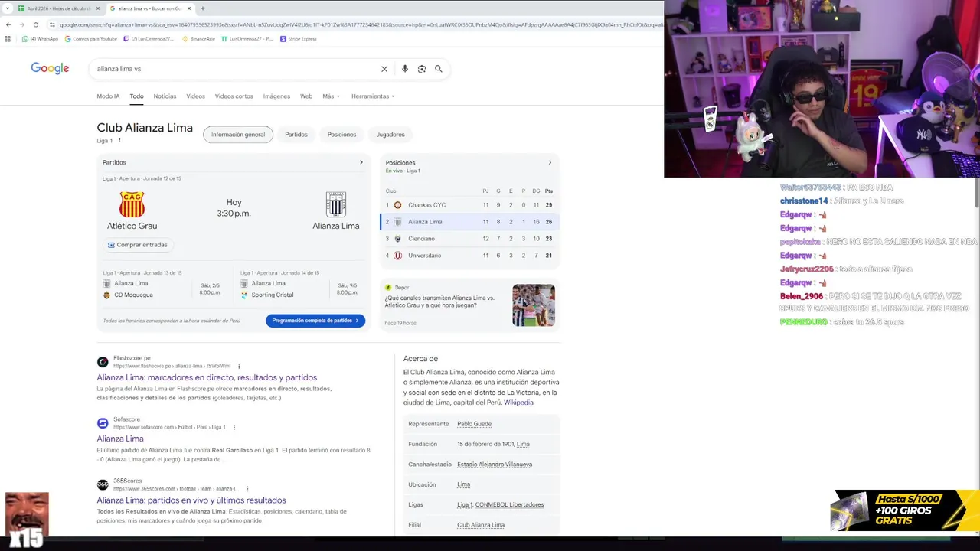Open three-dot menu of 365scores result
Image resolution: width=980 pixels, height=551 pixels.
click(x=247, y=488)
